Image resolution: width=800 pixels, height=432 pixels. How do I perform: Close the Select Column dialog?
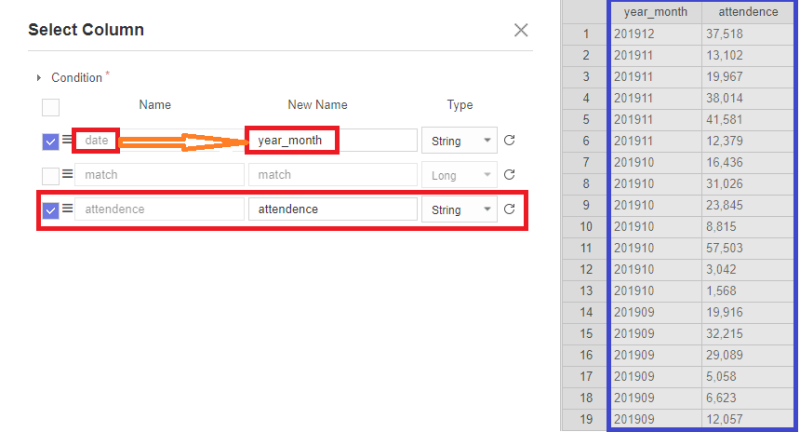pos(520,30)
